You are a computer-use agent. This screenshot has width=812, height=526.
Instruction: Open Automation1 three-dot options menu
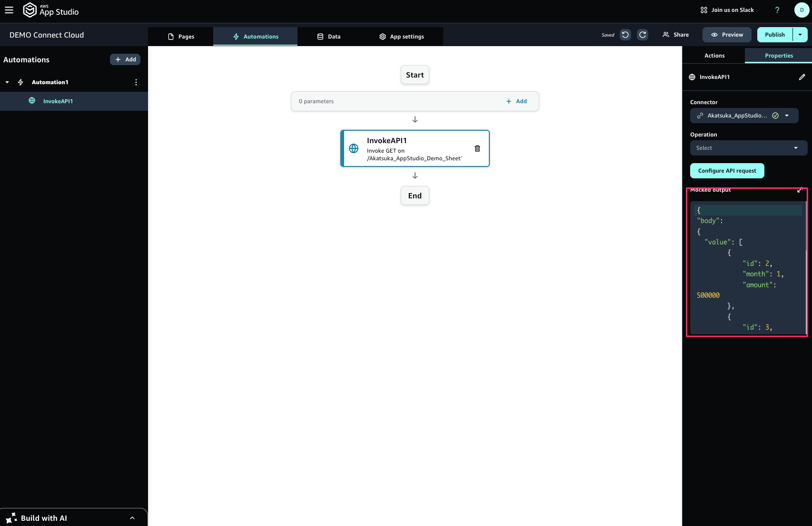tap(136, 82)
